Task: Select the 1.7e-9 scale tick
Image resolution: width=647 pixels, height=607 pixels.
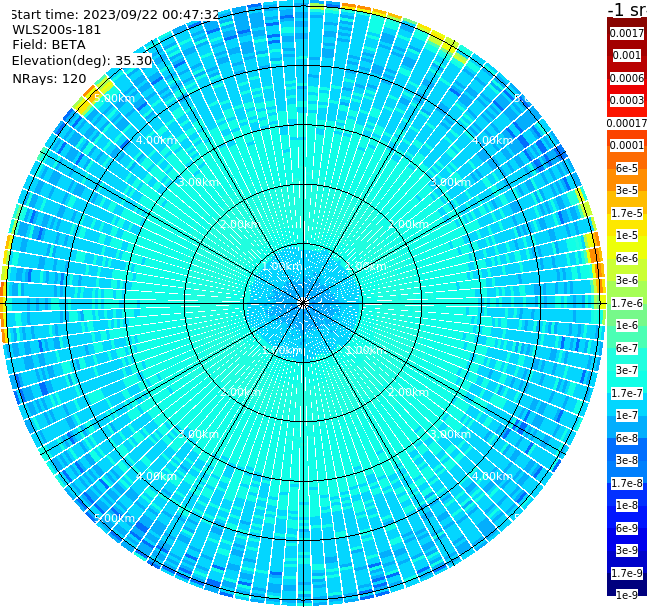Action: (627, 573)
